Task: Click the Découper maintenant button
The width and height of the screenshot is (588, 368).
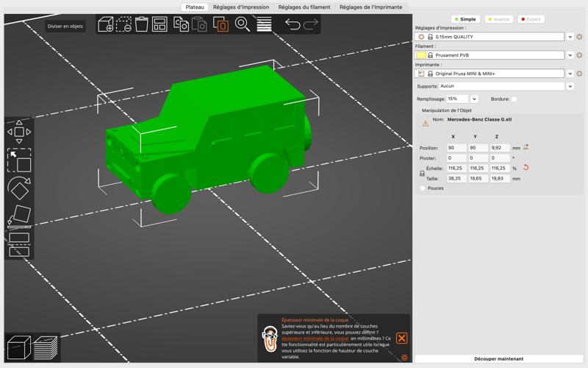Action: coord(499,359)
